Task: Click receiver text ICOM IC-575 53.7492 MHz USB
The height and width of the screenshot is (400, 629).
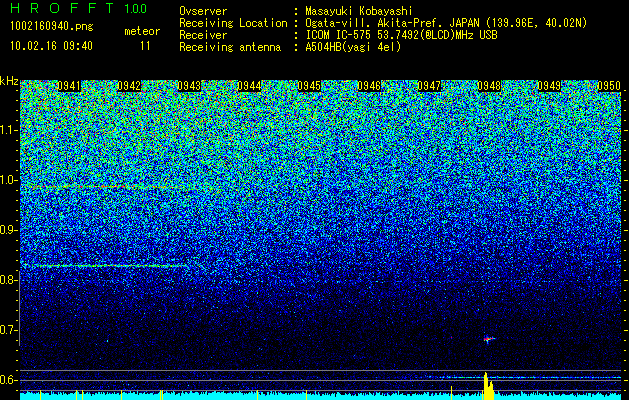Action: point(401,35)
